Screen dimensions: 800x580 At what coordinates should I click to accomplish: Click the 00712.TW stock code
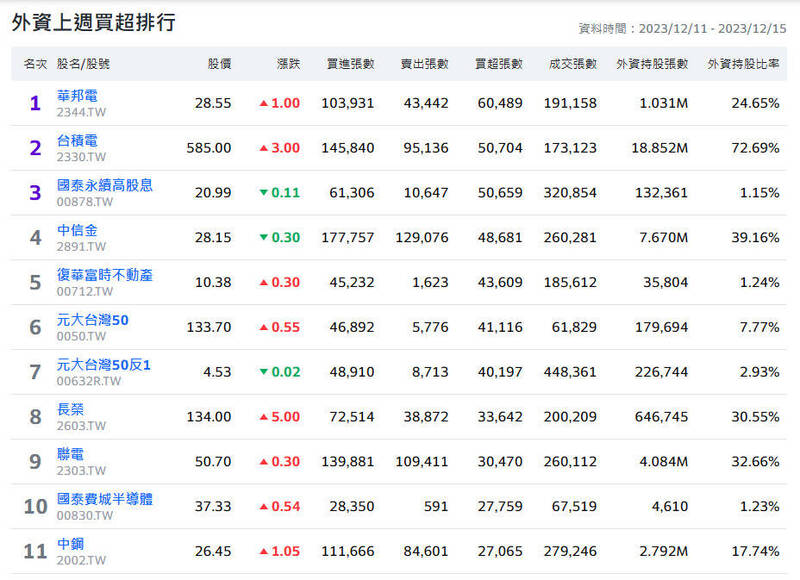coord(85,292)
